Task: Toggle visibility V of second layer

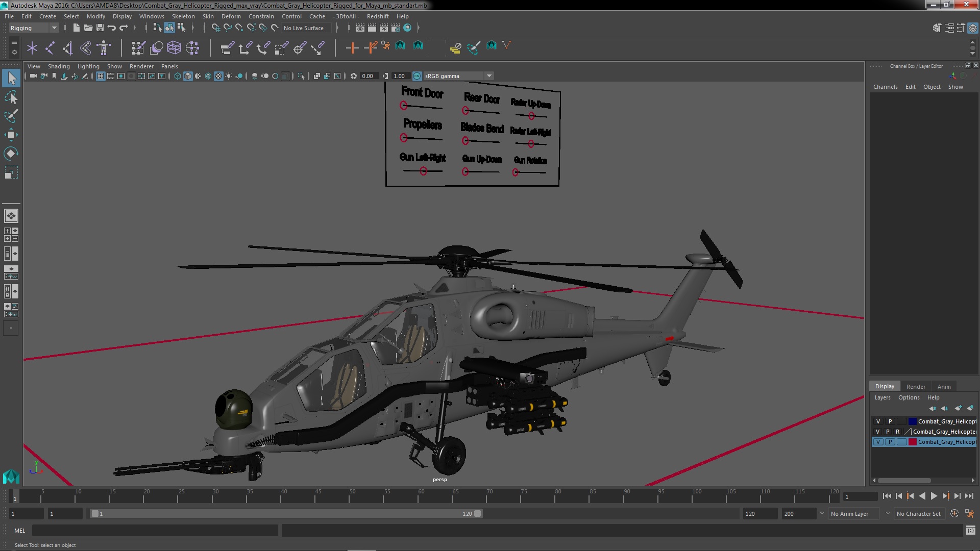Action: (877, 432)
